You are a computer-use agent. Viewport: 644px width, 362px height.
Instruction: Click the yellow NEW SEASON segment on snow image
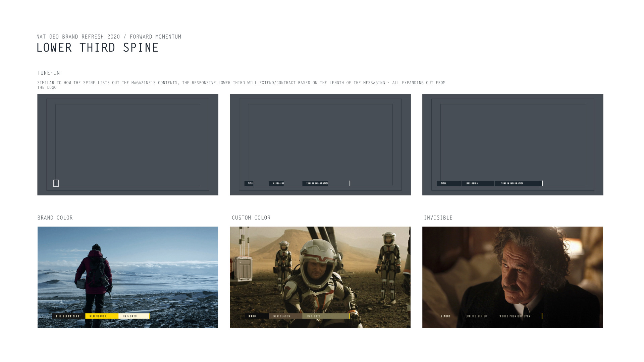101,316
